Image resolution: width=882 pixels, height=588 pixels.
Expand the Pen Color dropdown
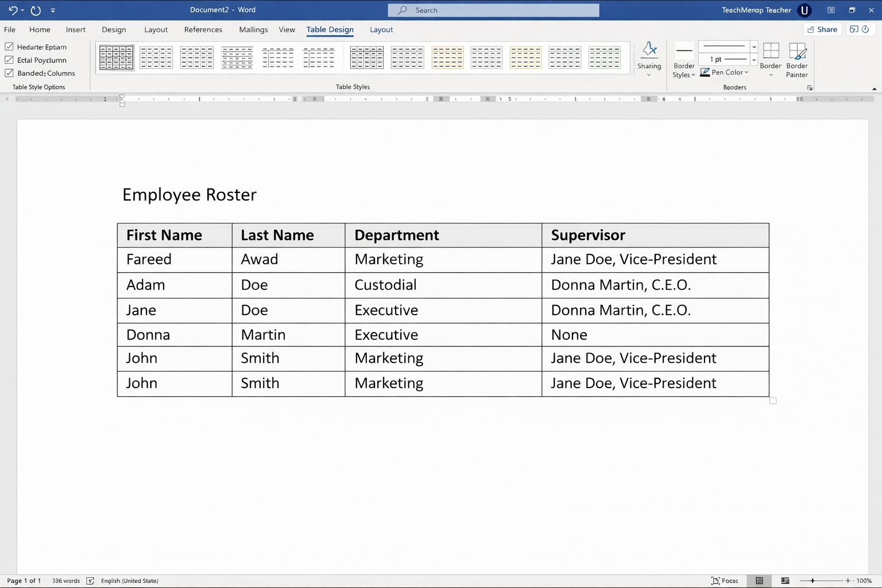[746, 72]
